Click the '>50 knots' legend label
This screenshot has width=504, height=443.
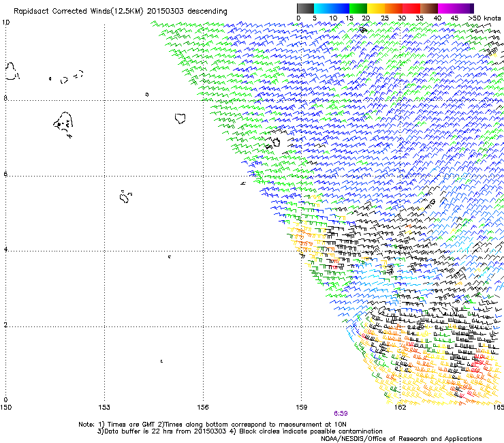pyautogui.click(x=484, y=18)
